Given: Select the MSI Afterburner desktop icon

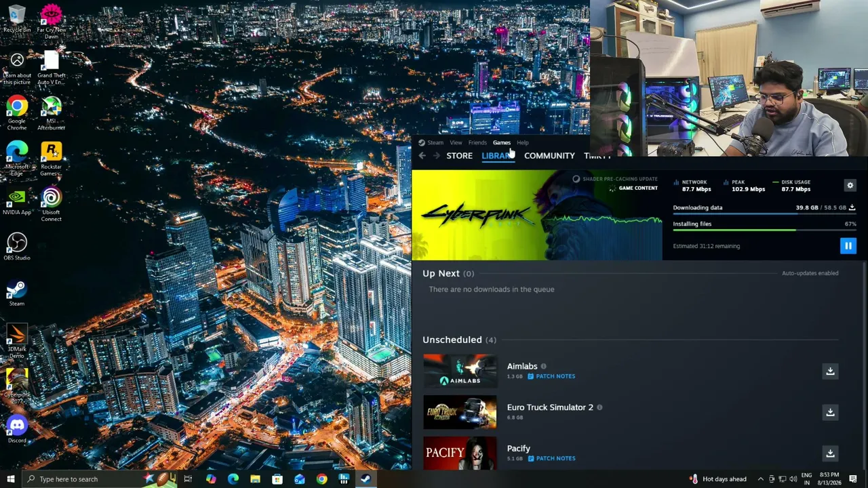Looking at the screenshot, I should point(51,113).
